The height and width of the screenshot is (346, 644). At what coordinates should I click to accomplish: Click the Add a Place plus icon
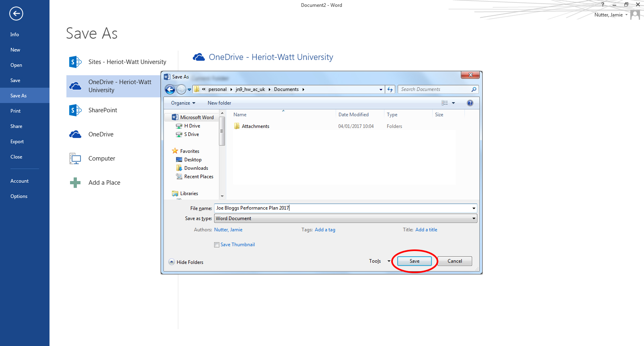75,183
